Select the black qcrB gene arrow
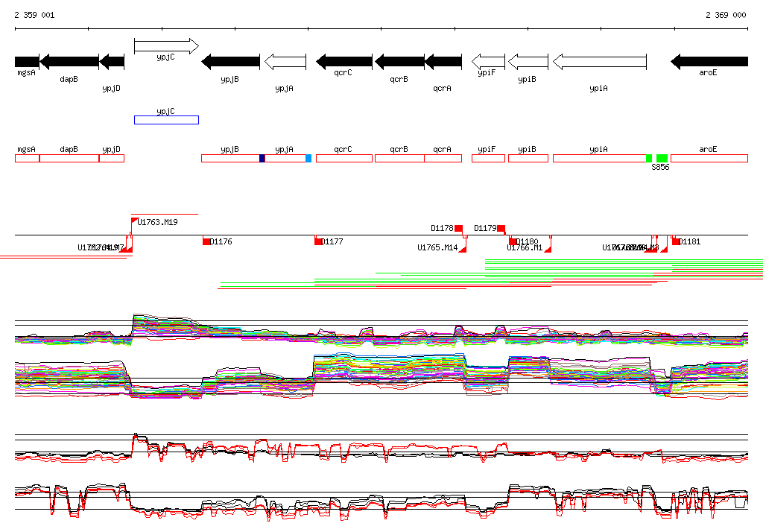The width and height of the screenshot is (763, 532). (399, 62)
